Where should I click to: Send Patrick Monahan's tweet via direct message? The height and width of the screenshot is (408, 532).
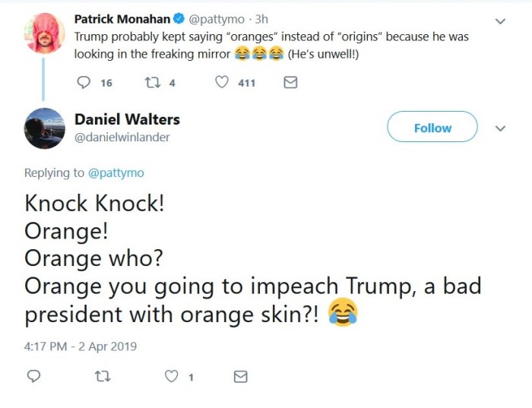coord(290,83)
